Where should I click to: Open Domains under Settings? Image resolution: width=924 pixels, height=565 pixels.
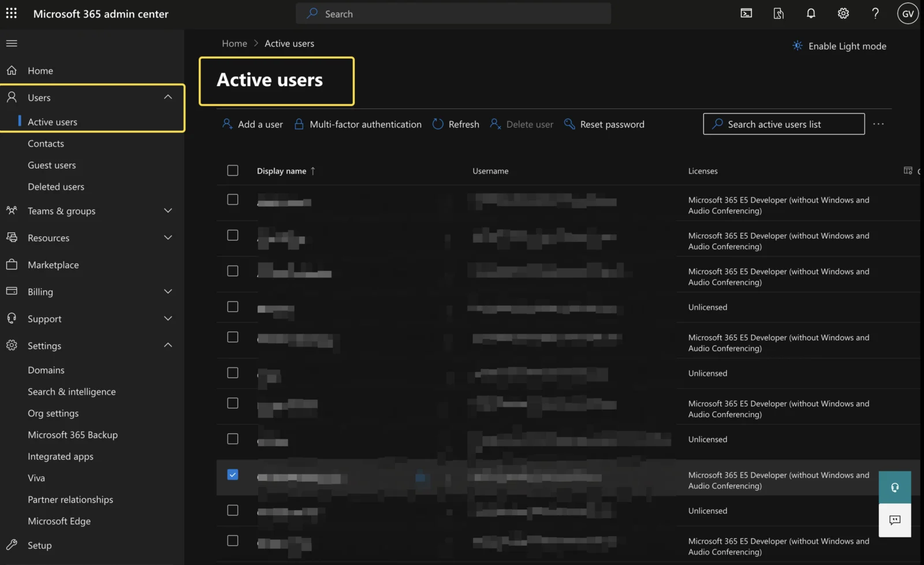tap(46, 370)
